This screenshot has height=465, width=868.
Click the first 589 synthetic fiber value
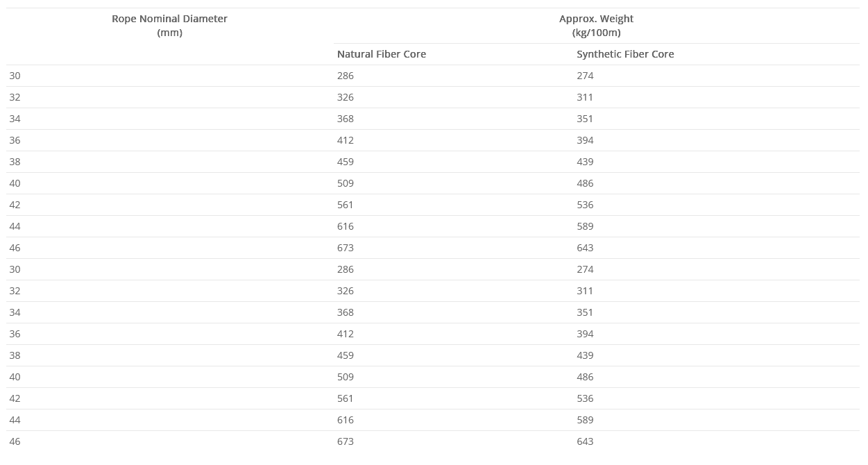pos(585,226)
